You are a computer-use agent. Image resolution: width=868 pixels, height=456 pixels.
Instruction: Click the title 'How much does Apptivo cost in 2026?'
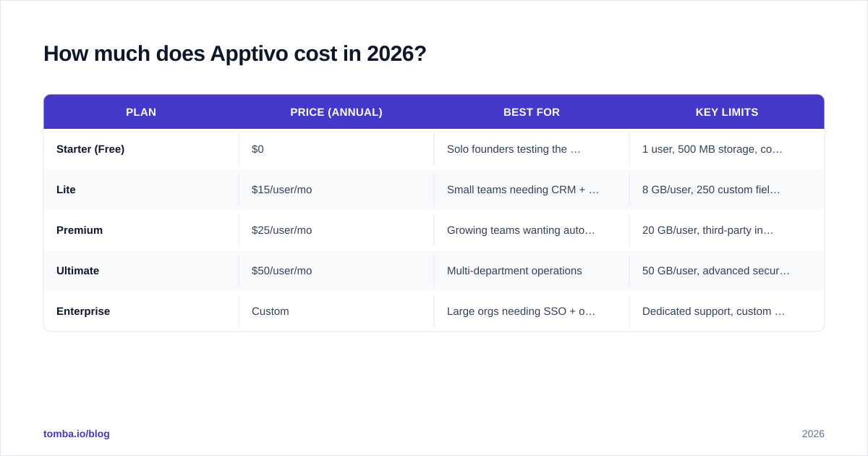click(x=235, y=54)
